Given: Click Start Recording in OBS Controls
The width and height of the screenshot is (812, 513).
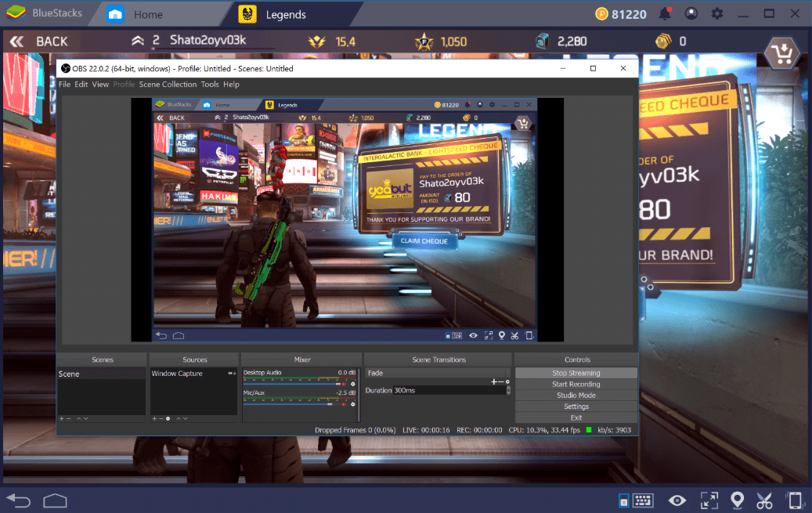Looking at the screenshot, I should 576,385.
